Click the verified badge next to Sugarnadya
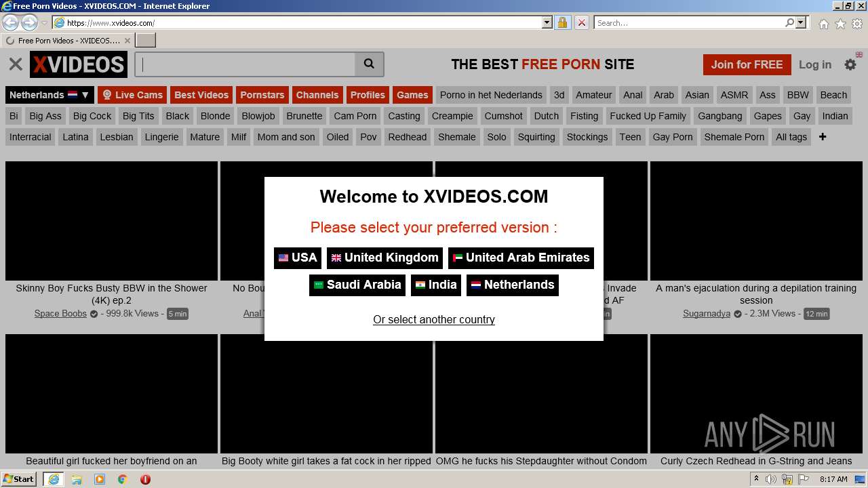Viewport: 868px width, 488px height. pos(738,314)
